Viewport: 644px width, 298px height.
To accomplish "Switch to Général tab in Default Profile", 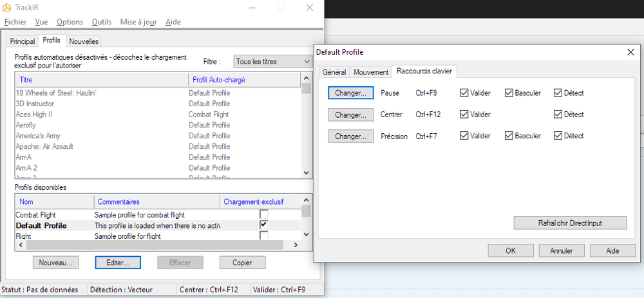I will pos(334,72).
